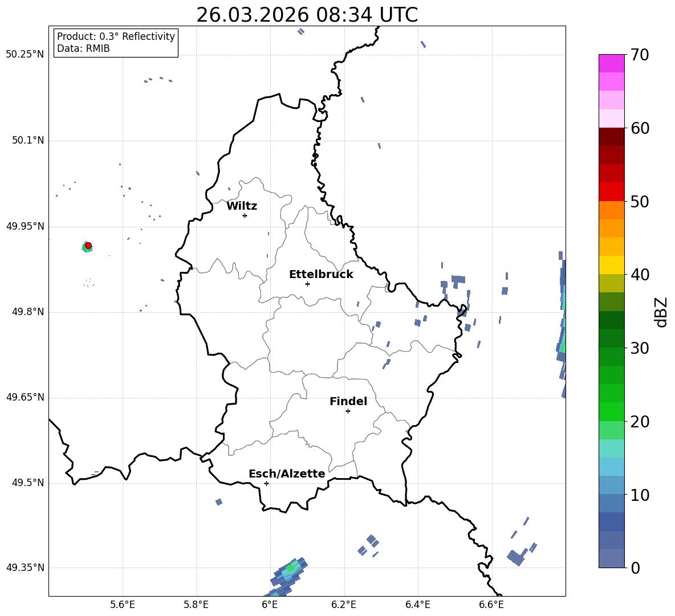Click the Ettelbruck city label
Viewport: 675px width, 616px height.
coord(321,275)
